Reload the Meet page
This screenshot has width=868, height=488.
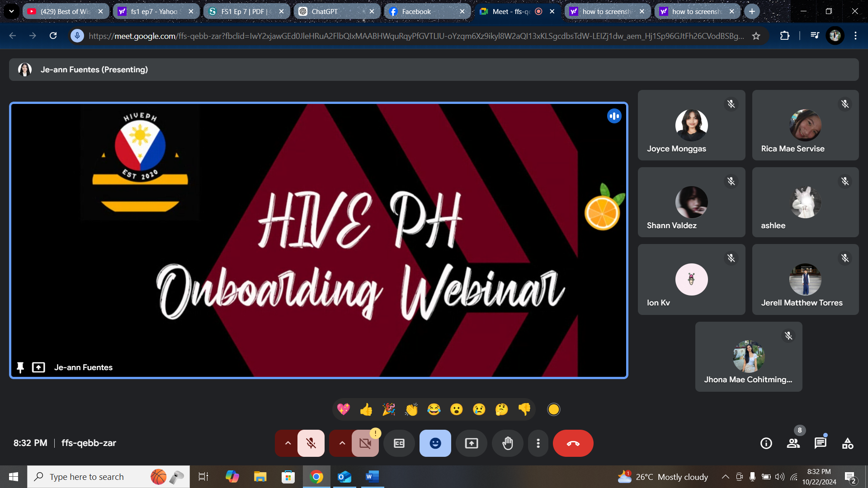coord(53,36)
